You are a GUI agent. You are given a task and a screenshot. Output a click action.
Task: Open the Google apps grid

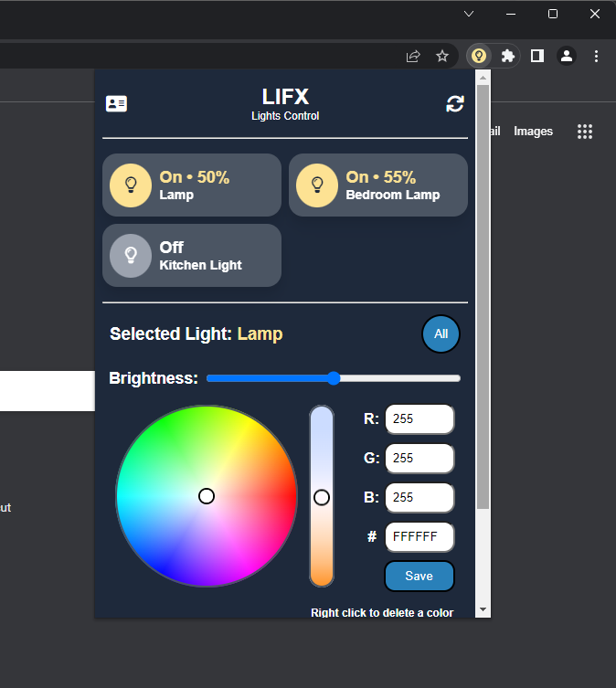pyautogui.click(x=585, y=132)
